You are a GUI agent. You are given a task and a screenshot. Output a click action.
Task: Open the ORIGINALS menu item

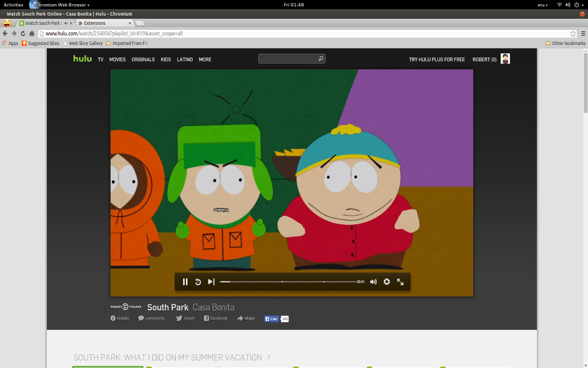pos(143,59)
